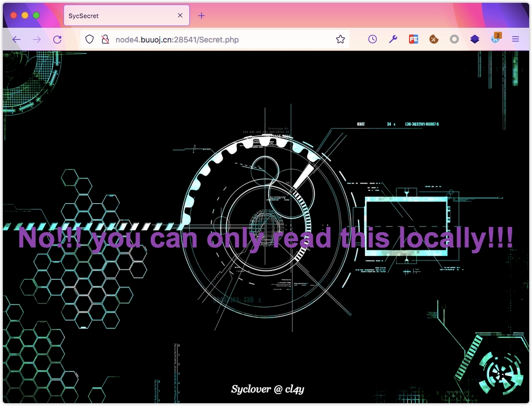The image size is (532, 406).
Task: Click the forward navigation arrow
Action: pyautogui.click(x=37, y=39)
